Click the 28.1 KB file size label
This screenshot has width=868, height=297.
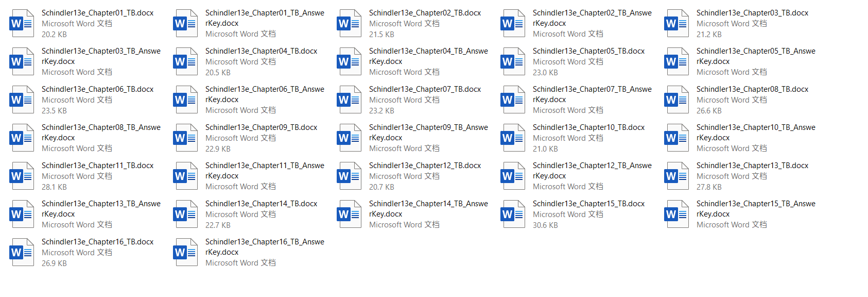click(x=54, y=187)
